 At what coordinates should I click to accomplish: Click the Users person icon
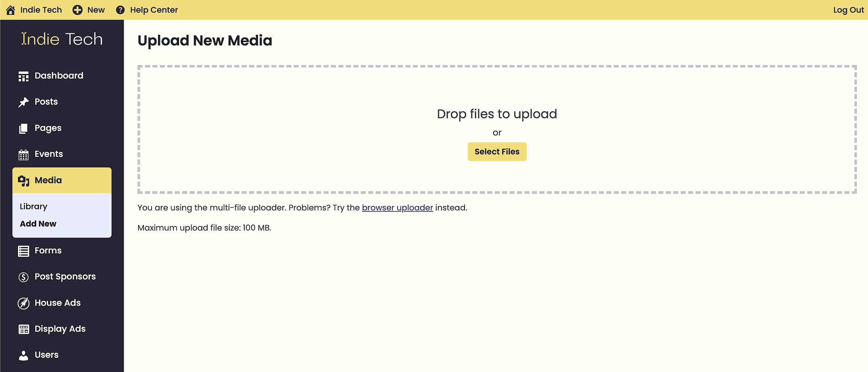23,355
